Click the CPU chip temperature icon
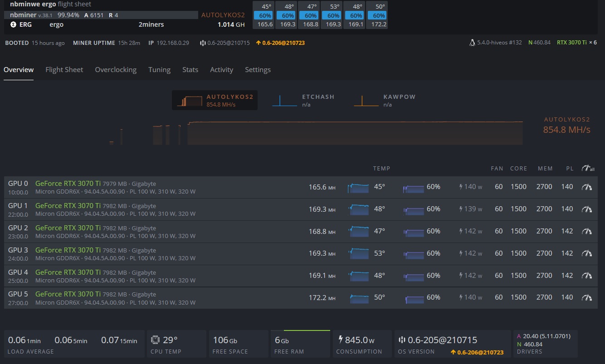 tap(155, 340)
